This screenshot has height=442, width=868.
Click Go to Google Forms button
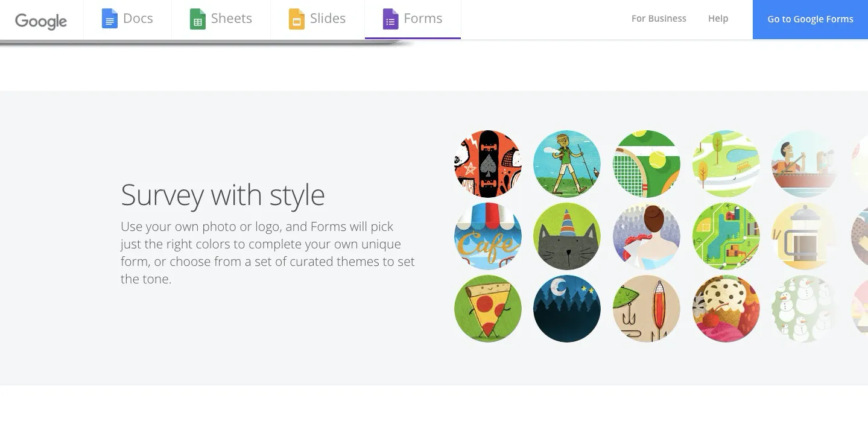(x=810, y=19)
